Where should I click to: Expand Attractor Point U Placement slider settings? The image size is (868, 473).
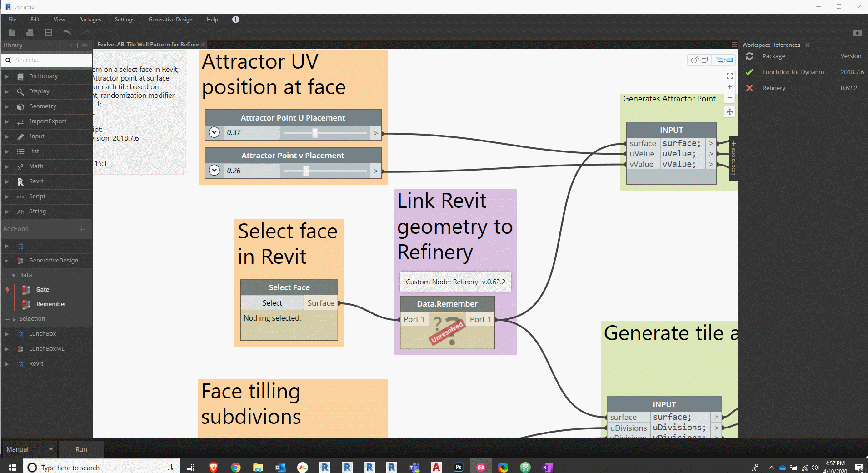click(214, 132)
